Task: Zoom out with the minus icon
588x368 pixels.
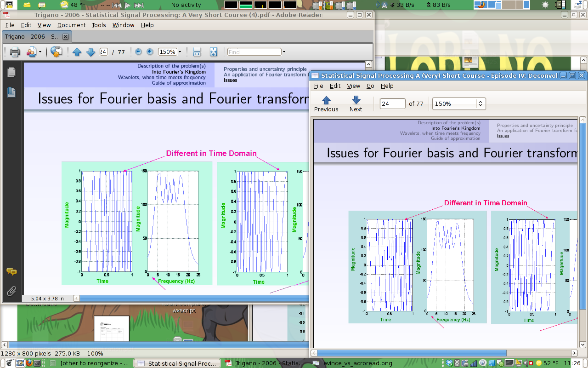Action: pyautogui.click(x=138, y=52)
